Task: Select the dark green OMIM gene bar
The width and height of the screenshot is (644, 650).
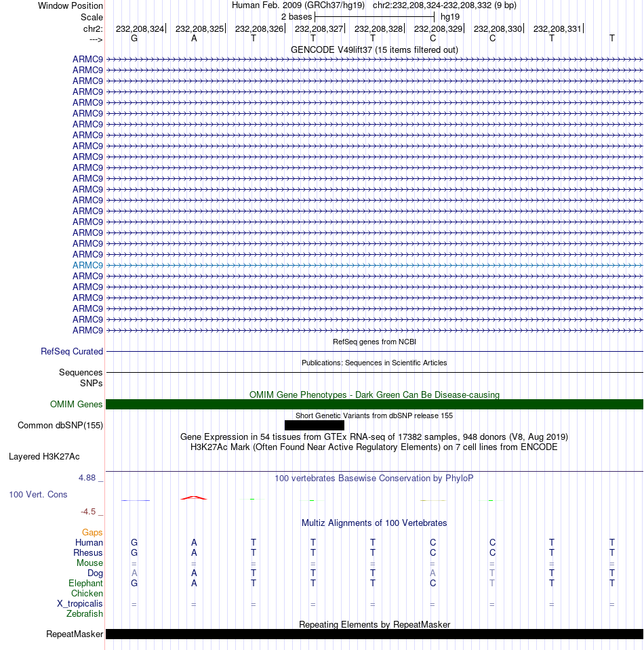Action: pyautogui.click(x=374, y=404)
